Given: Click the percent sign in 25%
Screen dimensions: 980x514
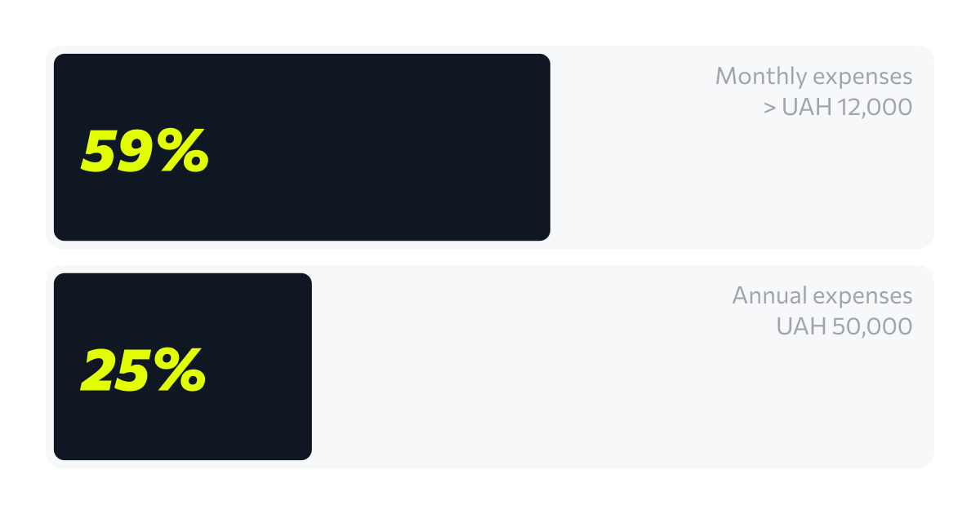Looking at the screenshot, I should pos(181,371).
